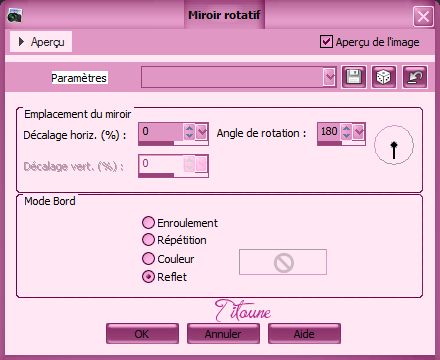Select the Reflet radio button
This screenshot has height=360, width=440.
click(x=148, y=276)
